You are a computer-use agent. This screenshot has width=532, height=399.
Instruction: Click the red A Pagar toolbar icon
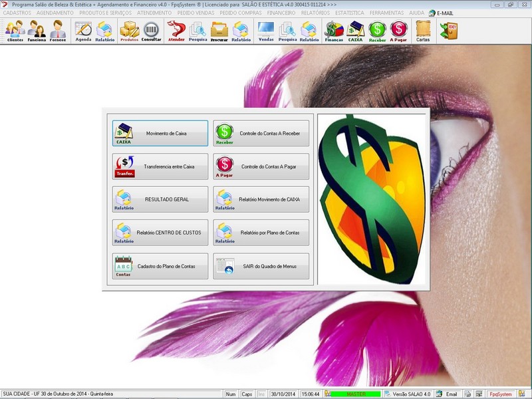point(398,31)
